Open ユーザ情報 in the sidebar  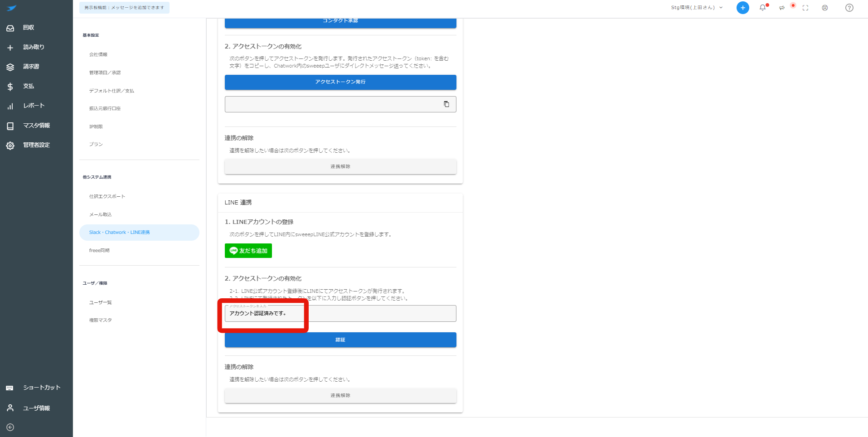point(37,408)
